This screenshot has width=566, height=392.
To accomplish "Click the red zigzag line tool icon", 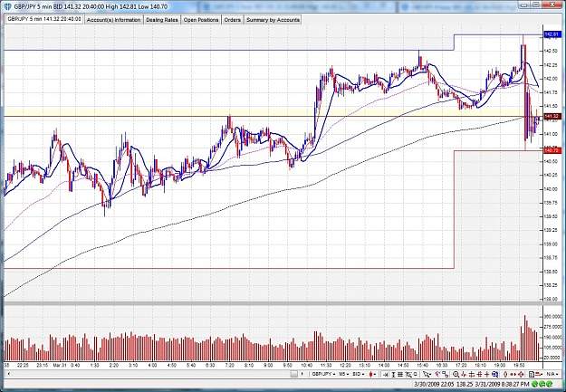I will click(x=464, y=374).
